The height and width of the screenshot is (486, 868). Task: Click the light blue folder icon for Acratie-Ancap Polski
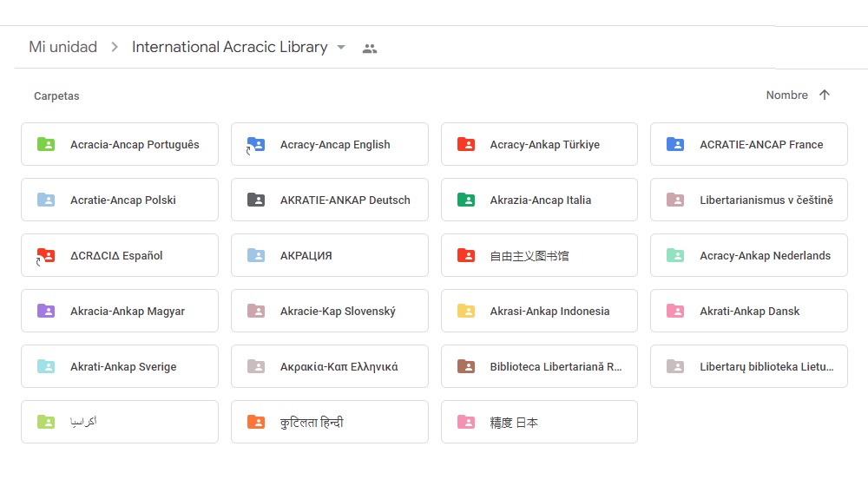point(46,200)
